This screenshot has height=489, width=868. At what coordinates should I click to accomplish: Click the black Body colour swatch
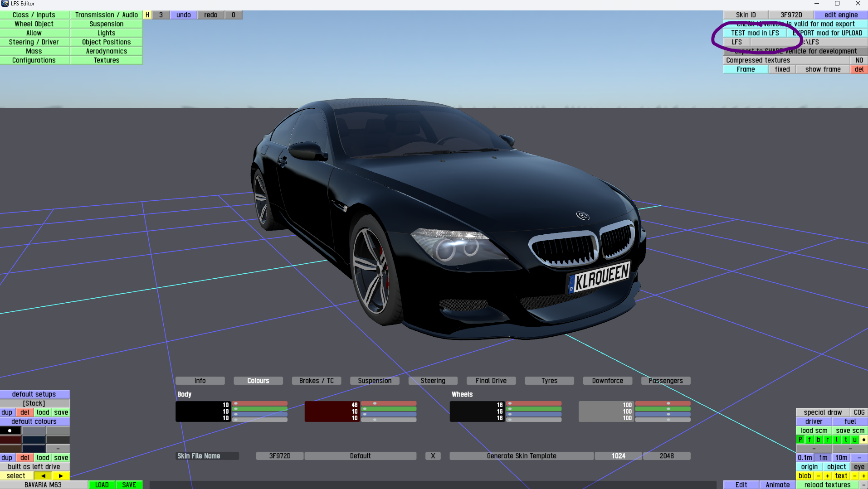tap(203, 412)
